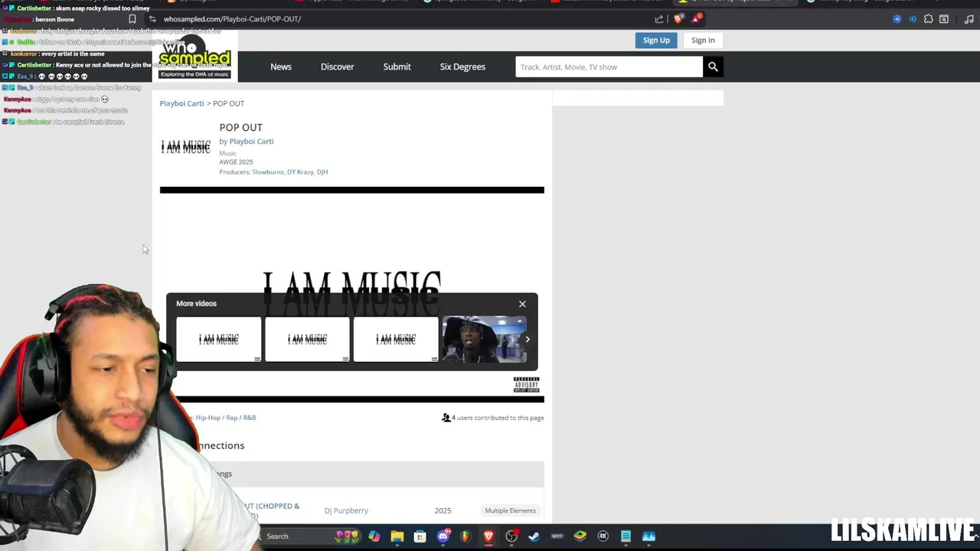This screenshot has height=551, width=980.
Task: Open the Six Degrees menu
Action: pyautogui.click(x=462, y=67)
